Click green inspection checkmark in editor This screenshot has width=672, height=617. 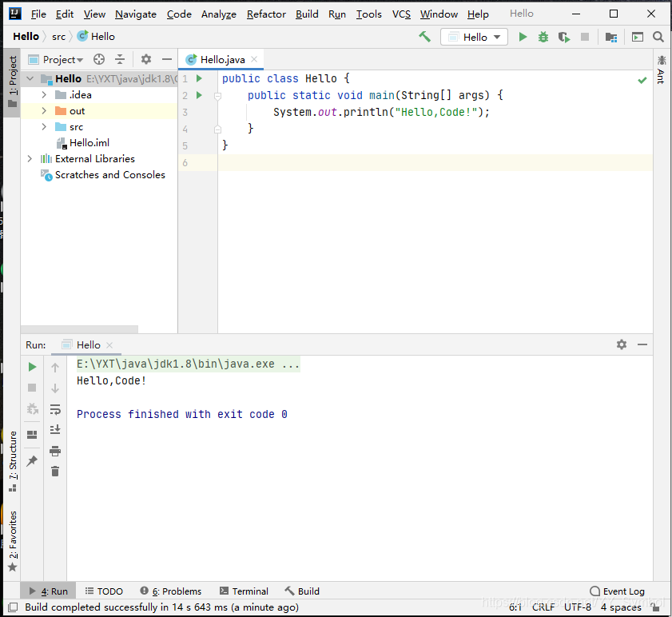pyautogui.click(x=642, y=80)
